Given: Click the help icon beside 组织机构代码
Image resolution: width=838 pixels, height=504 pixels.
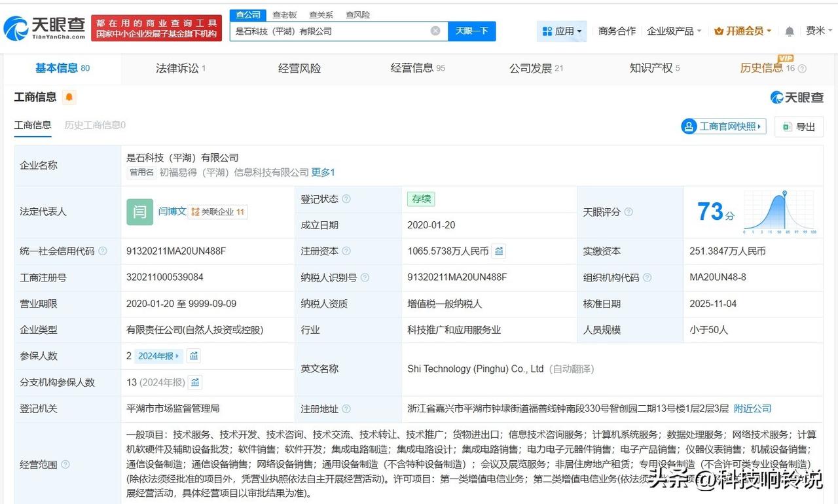Looking at the screenshot, I should [647, 278].
